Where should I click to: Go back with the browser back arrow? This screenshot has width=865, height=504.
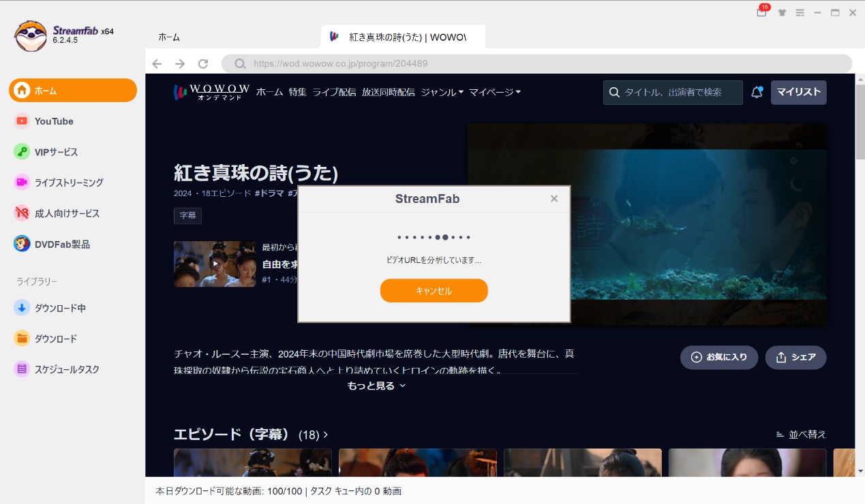point(157,63)
